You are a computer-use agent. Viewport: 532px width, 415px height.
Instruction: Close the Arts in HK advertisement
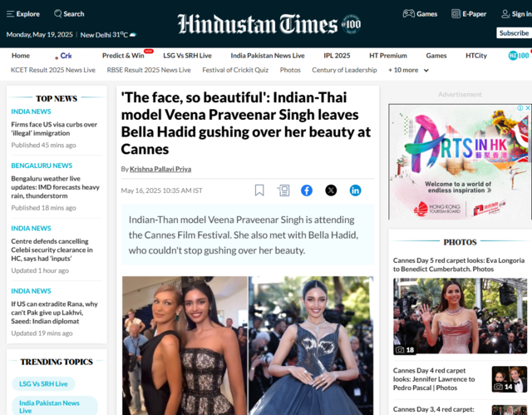(x=528, y=108)
